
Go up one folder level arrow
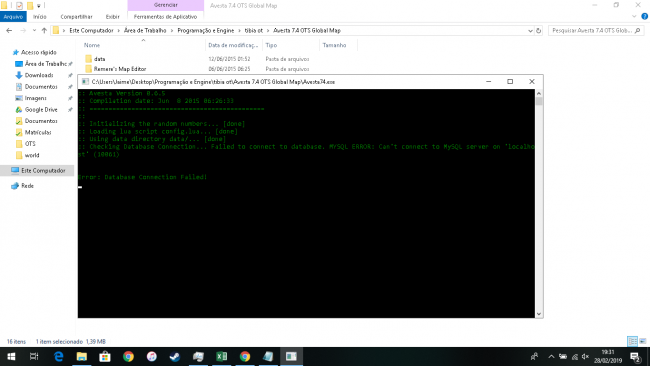[44, 31]
